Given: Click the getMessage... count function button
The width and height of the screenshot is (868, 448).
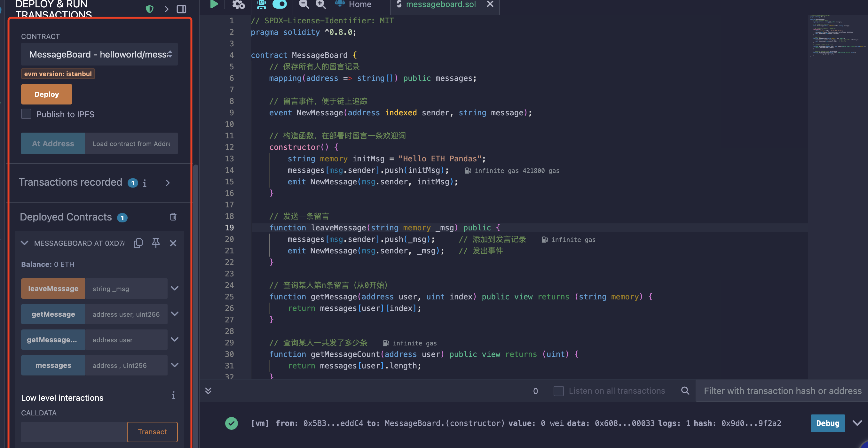Looking at the screenshot, I should [x=53, y=340].
